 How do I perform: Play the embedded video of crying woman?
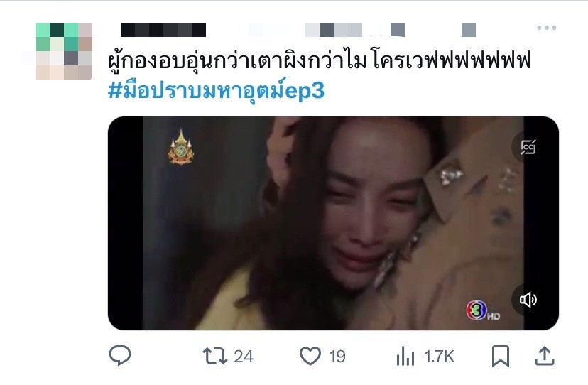pyautogui.click(x=333, y=223)
